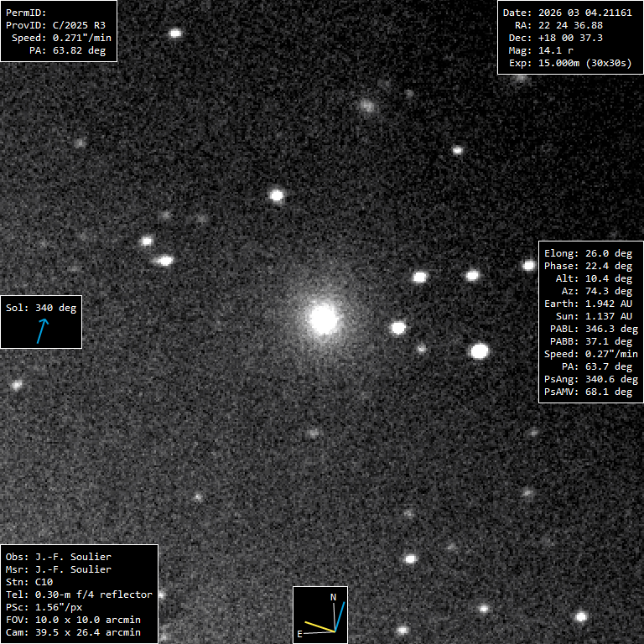Click the Exp 15.000m exposure line
This screenshot has width=644, height=644.
click(569, 63)
